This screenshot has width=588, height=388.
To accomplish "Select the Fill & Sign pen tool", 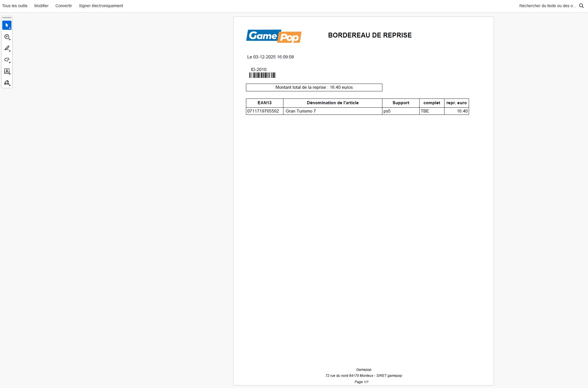I will tap(6, 83).
